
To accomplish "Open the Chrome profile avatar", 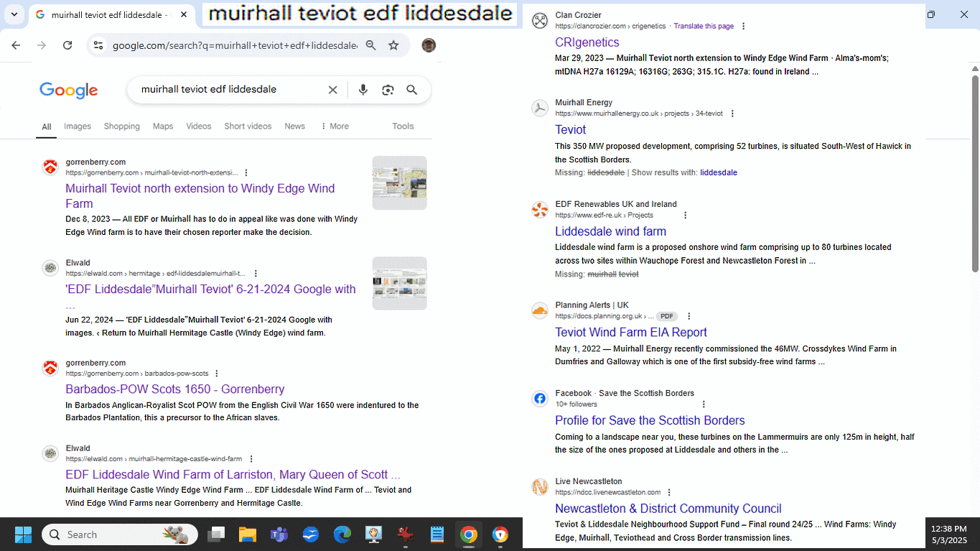I will click(x=429, y=45).
